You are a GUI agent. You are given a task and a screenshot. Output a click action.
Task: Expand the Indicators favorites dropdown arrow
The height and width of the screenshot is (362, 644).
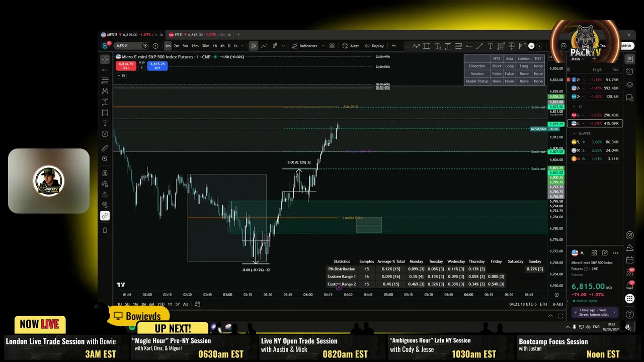(323, 46)
